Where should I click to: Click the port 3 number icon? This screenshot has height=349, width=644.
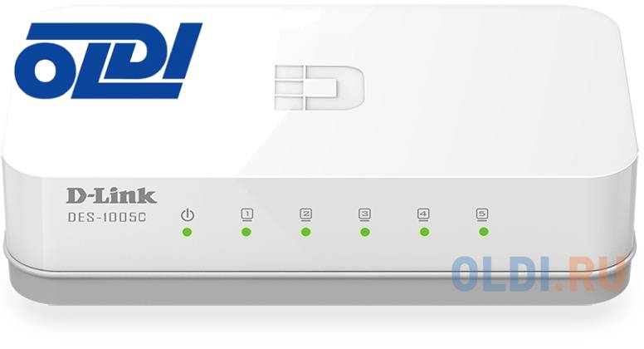click(x=364, y=214)
